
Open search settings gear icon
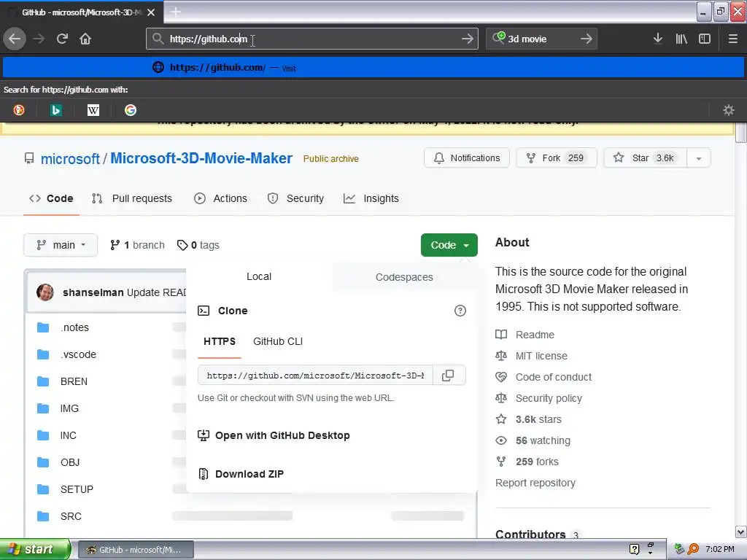(729, 110)
